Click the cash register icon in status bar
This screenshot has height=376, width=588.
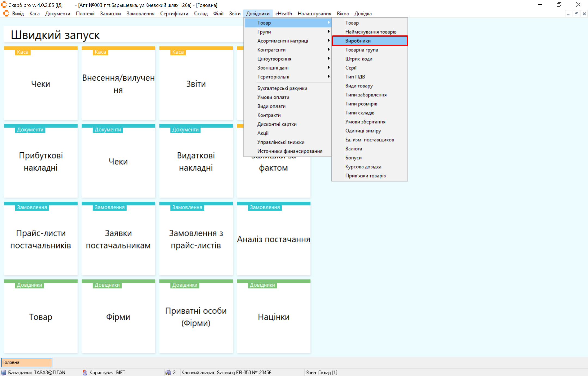168,372
